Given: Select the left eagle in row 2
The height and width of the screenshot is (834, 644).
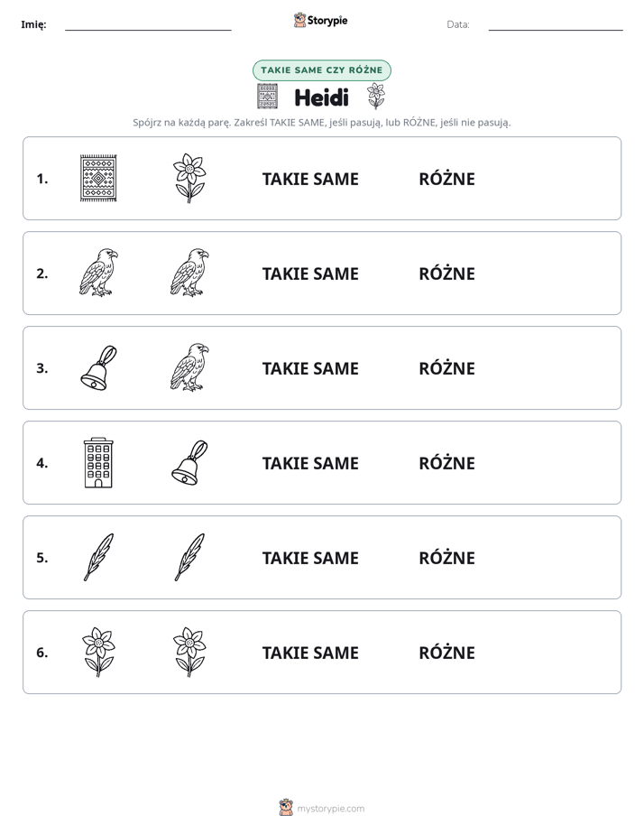Looking at the screenshot, I should click(x=98, y=273).
